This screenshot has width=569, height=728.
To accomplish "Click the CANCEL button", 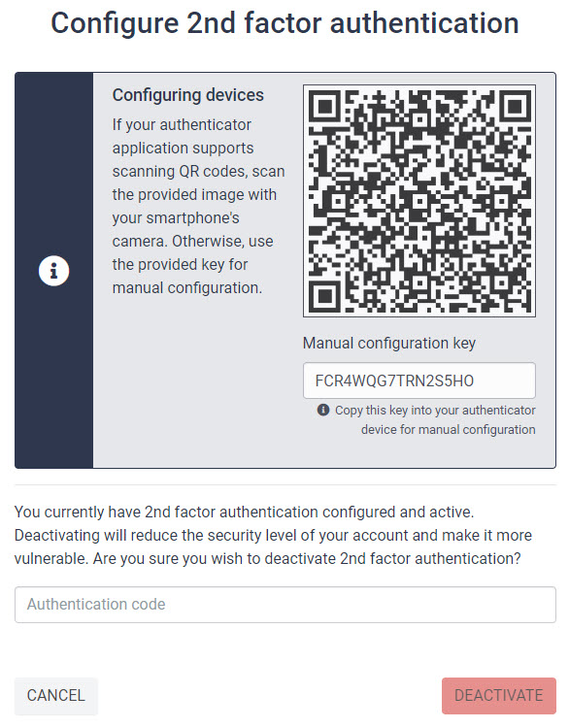I will [56, 696].
